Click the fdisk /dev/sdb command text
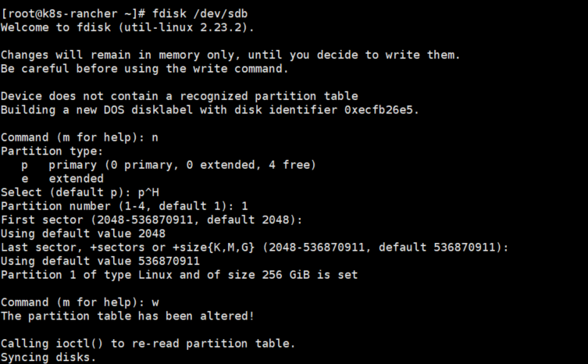Viewport: 588px width, 364px height. click(200, 14)
